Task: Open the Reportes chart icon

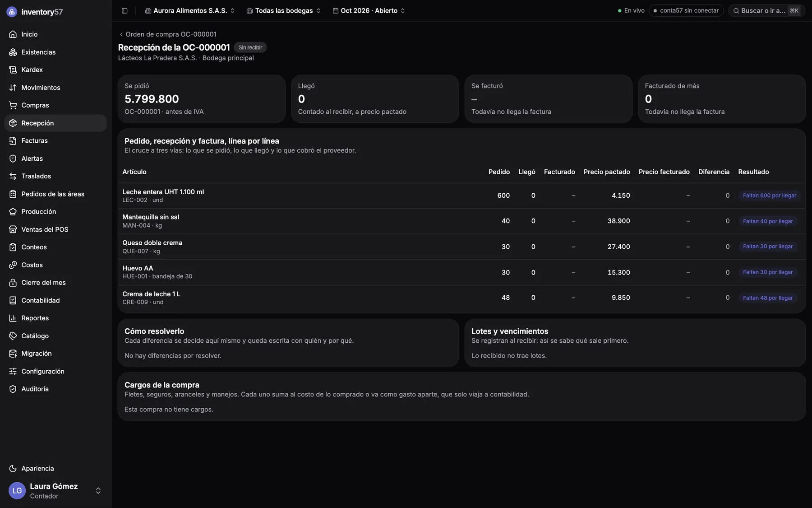Action: pyautogui.click(x=13, y=318)
